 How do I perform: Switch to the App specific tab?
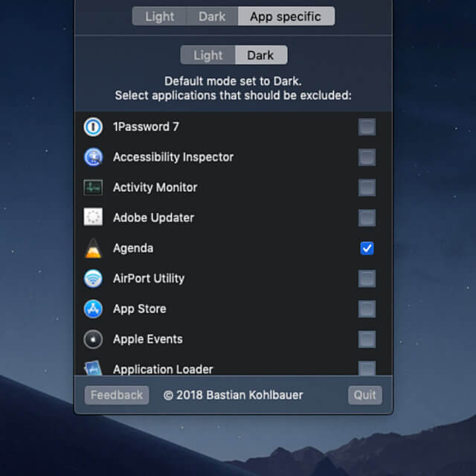(x=286, y=16)
